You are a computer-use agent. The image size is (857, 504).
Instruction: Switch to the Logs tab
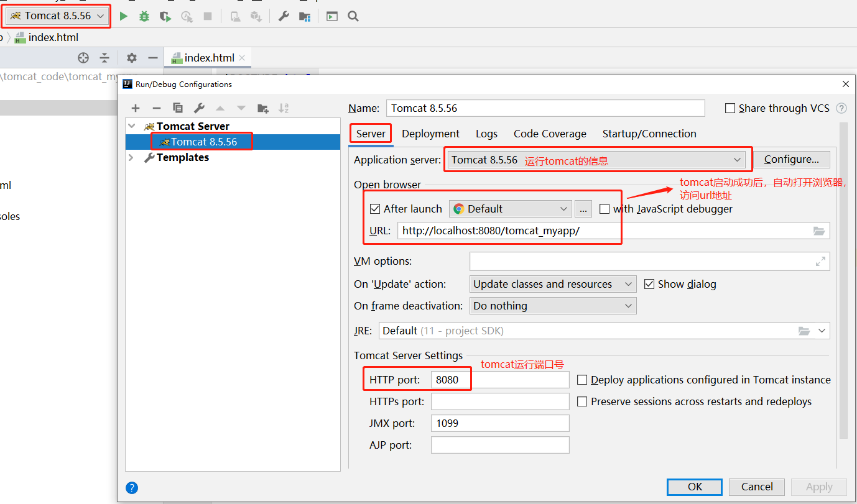[486, 134]
